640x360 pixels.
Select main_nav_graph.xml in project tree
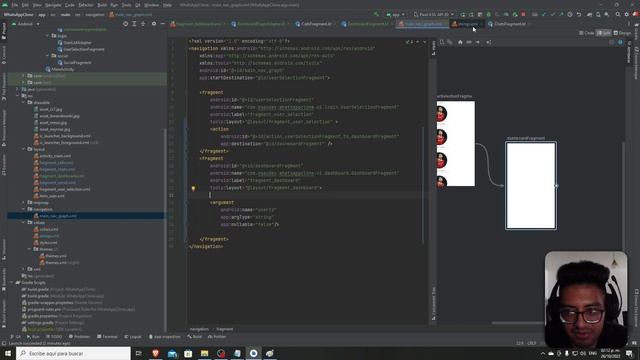point(58,216)
